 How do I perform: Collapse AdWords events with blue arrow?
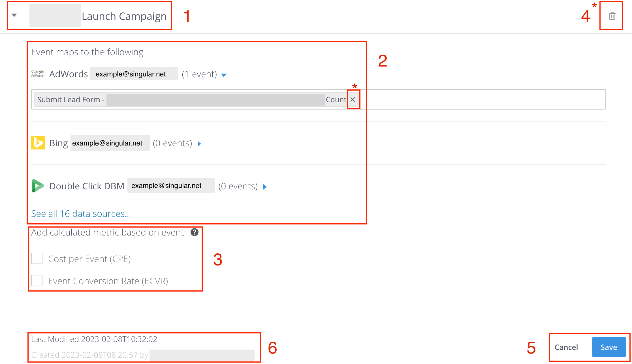tap(224, 75)
